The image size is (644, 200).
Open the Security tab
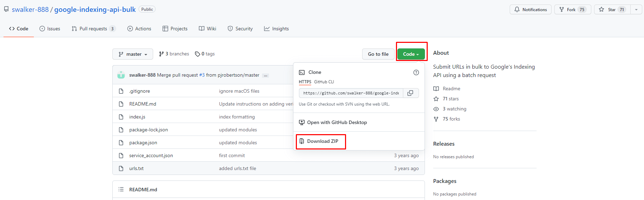[x=240, y=29]
